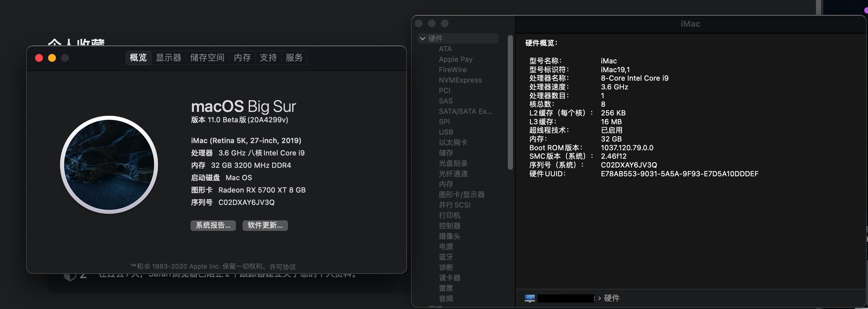This screenshot has width=868, height=309.
Task: Open the 储存空间 storage tab
Action: pos(207,58)
